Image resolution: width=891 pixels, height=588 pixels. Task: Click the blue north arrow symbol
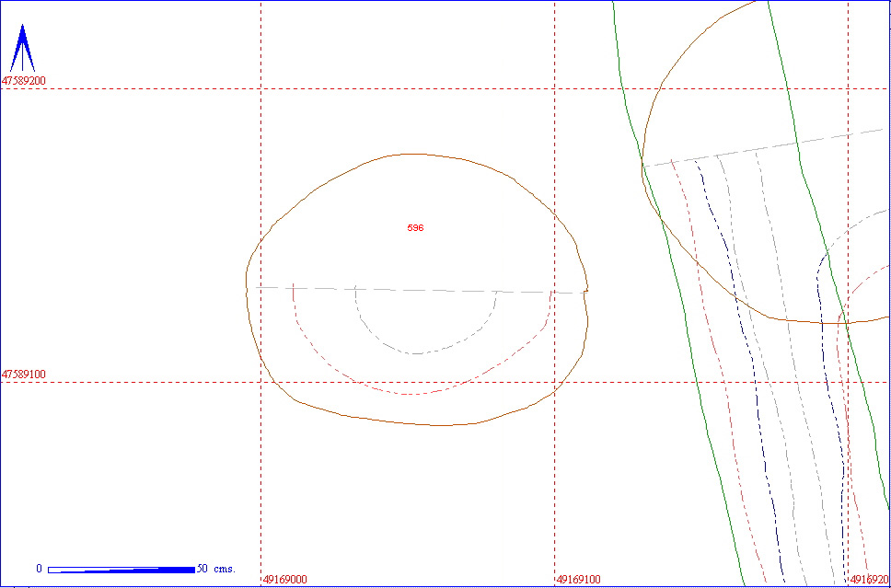click(x=23, y=48)
